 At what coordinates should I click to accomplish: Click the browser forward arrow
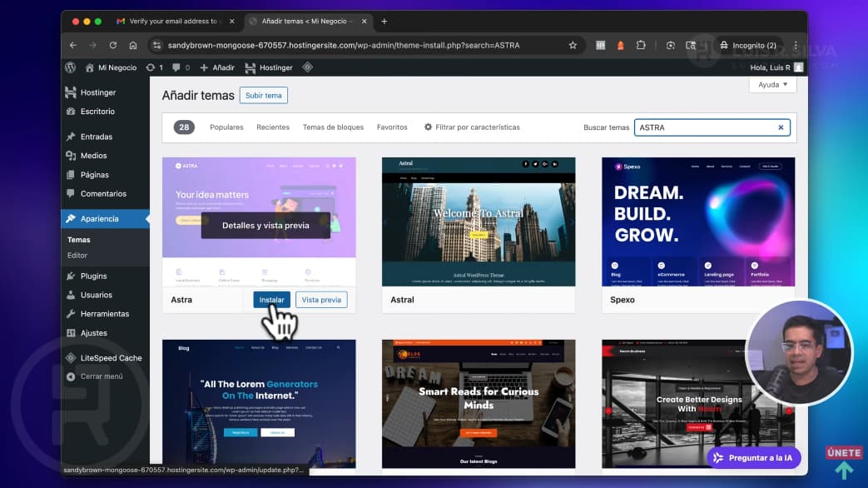click(x=92, y=46)
